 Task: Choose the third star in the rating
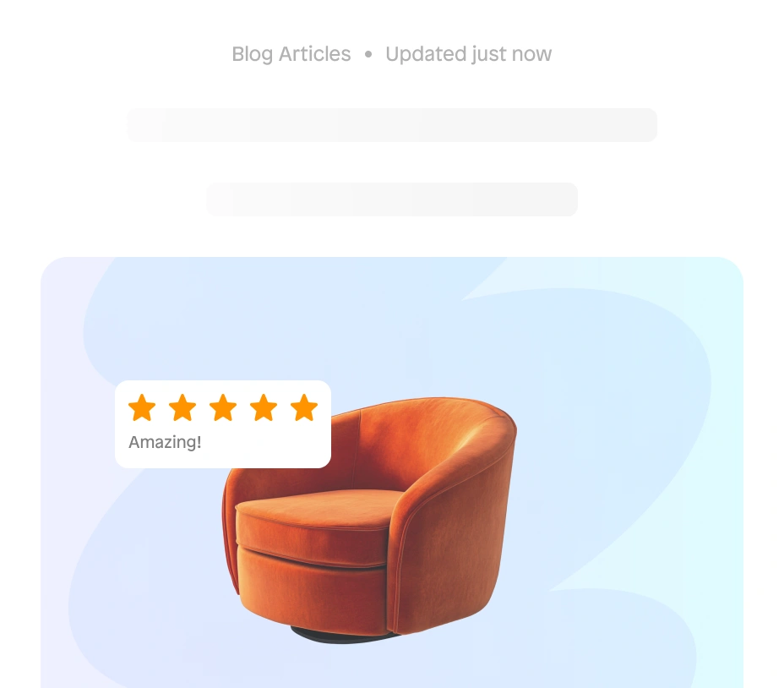pos(223,407)
